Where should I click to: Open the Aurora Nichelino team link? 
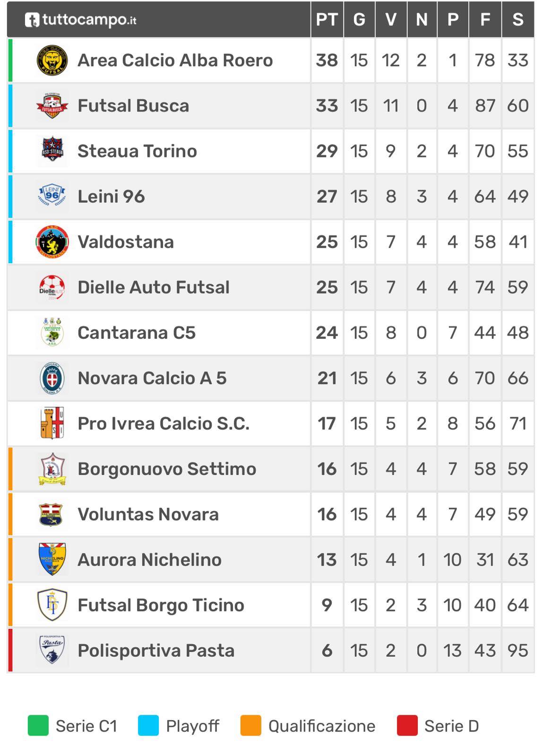(x=149, y=559)
